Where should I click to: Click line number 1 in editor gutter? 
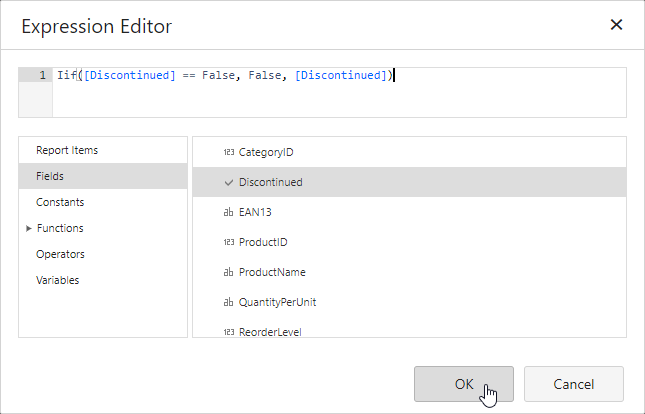click(x=41, y=75)
